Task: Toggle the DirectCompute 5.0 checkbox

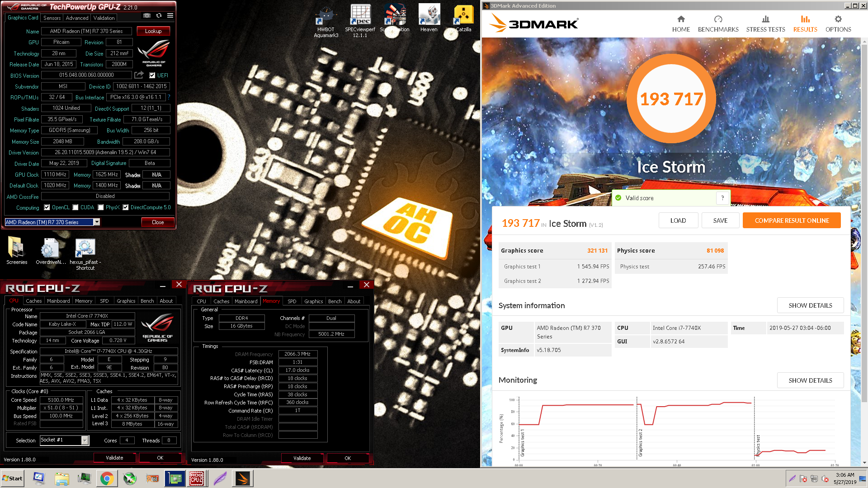Action: tap(126, 207)
